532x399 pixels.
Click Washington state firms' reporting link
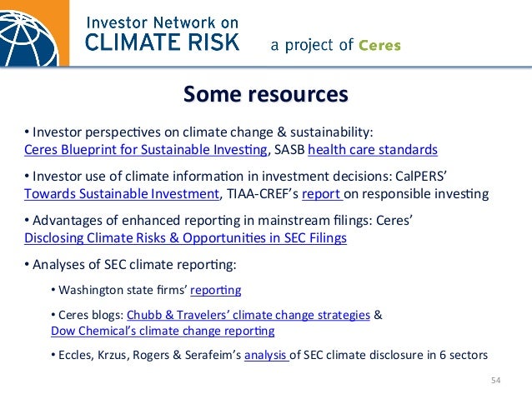tap(216, 290)
